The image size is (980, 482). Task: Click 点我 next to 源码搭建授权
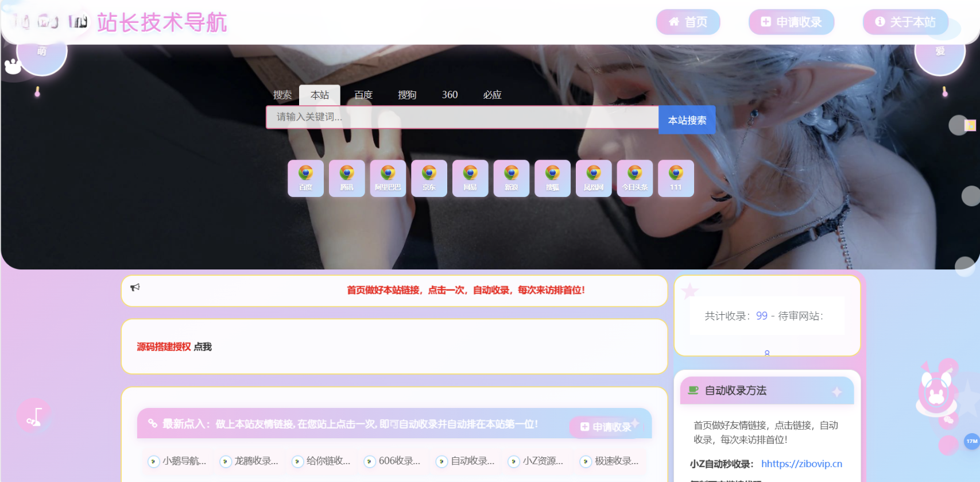point(203,347)
